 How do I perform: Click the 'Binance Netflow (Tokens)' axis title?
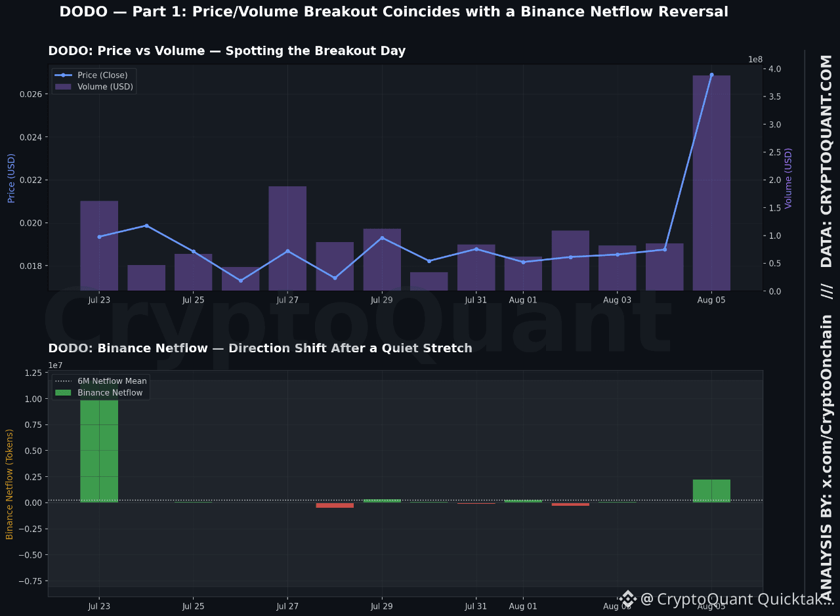tap(10, 484)
